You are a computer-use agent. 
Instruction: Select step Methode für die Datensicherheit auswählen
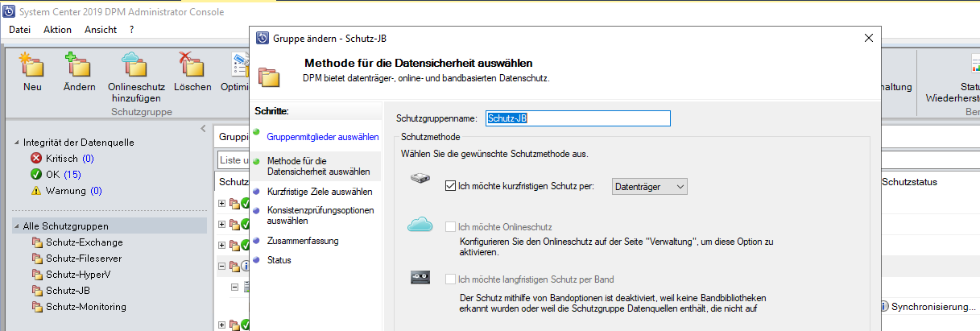point(319,166)
